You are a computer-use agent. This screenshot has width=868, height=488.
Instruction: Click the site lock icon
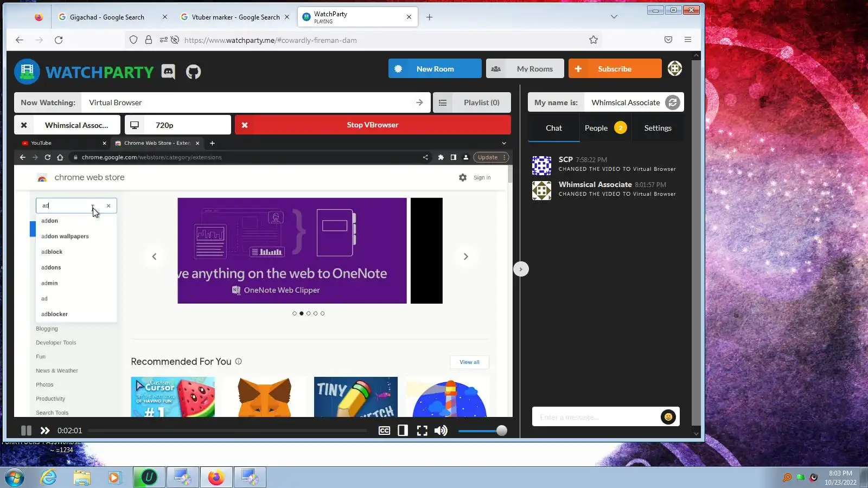click(x=148, y=40)
